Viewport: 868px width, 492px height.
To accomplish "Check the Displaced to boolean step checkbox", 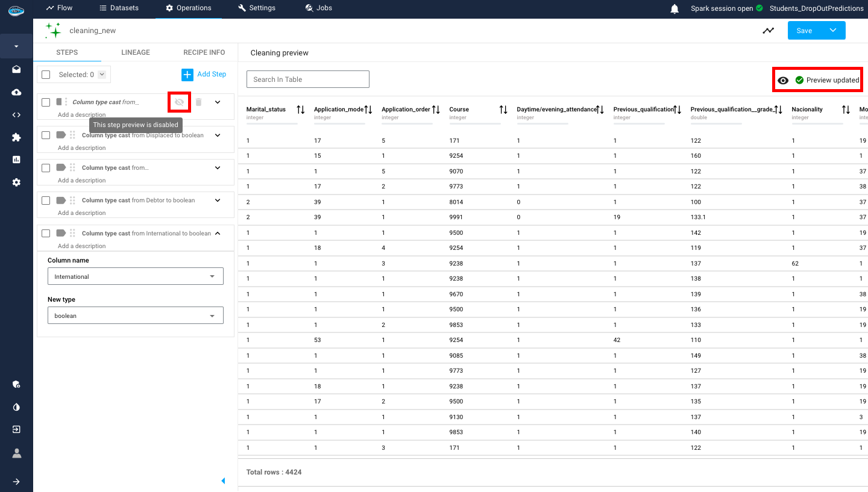I will coord(46,135).
